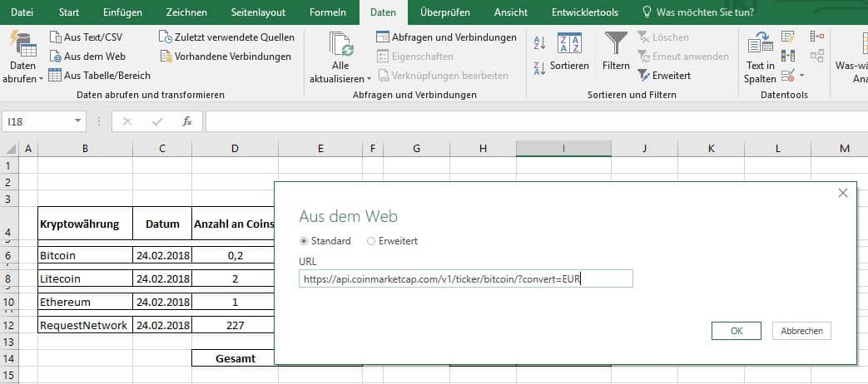Click the Aus dem Web icon
The width and height of the screenshot is (868, 384).
(55, 57)
